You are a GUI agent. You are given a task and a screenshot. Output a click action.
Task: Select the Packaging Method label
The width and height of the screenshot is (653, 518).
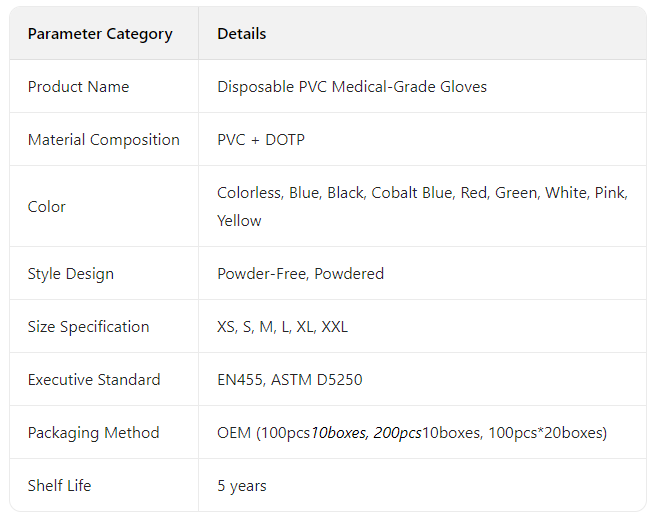[94, 433]
